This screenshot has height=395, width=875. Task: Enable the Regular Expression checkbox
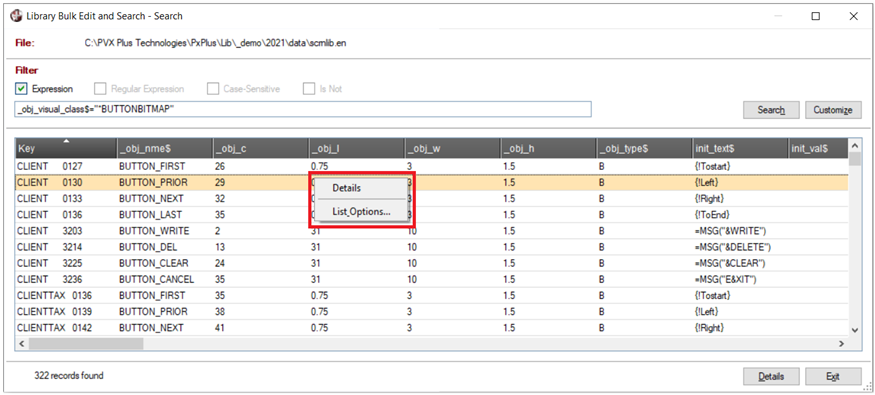100,89
